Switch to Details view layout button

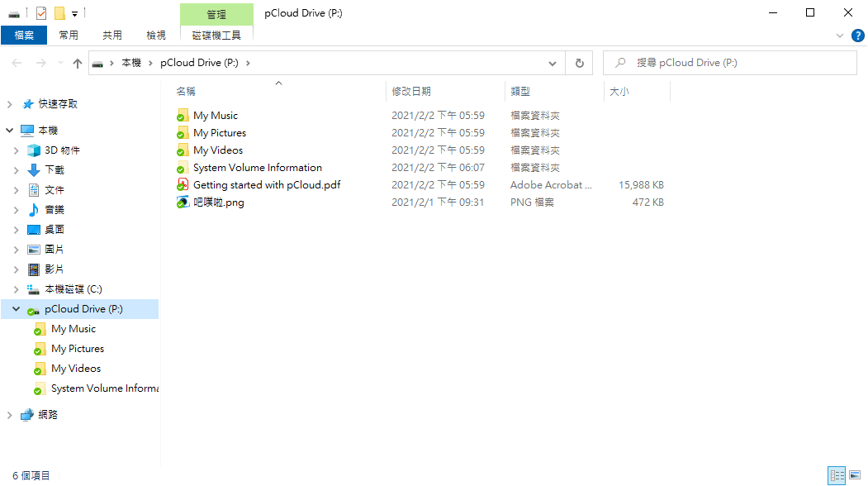coord(837,475)
